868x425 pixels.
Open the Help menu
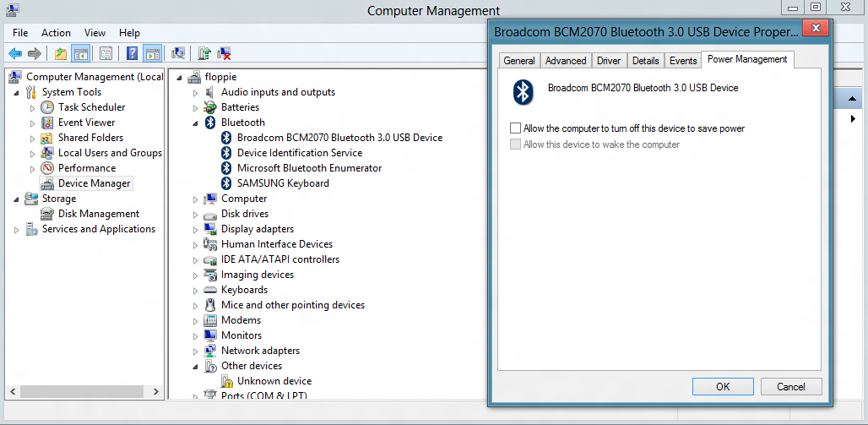(129, 33)
